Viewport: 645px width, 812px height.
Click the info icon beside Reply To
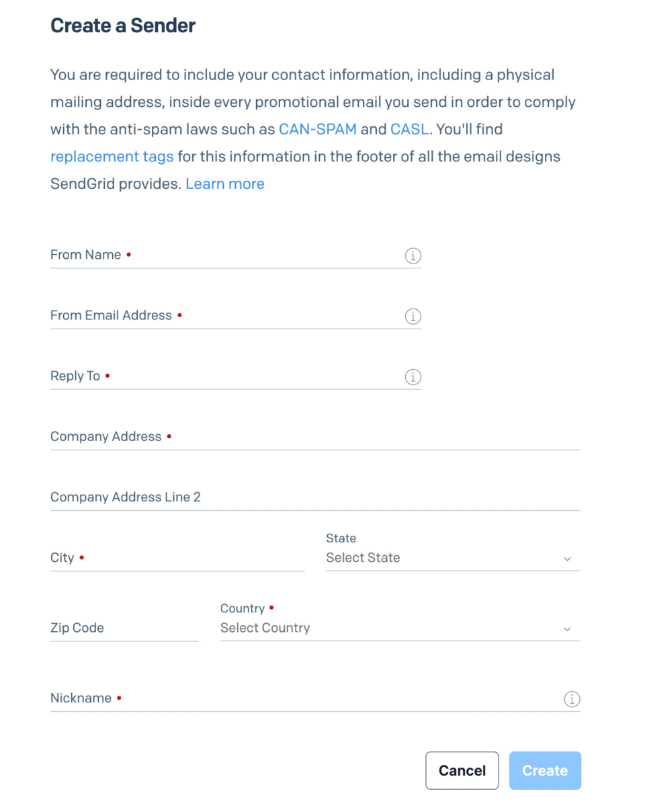(413, 377)
